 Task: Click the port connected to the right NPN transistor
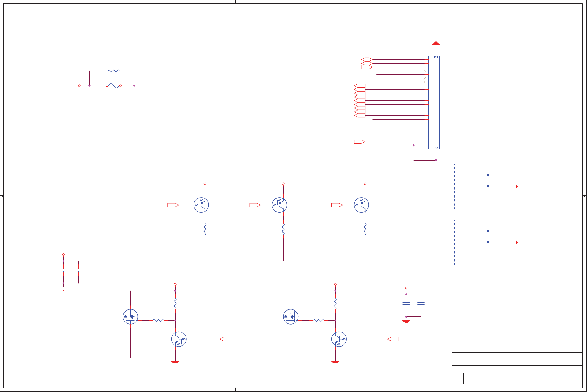point(393,339)
